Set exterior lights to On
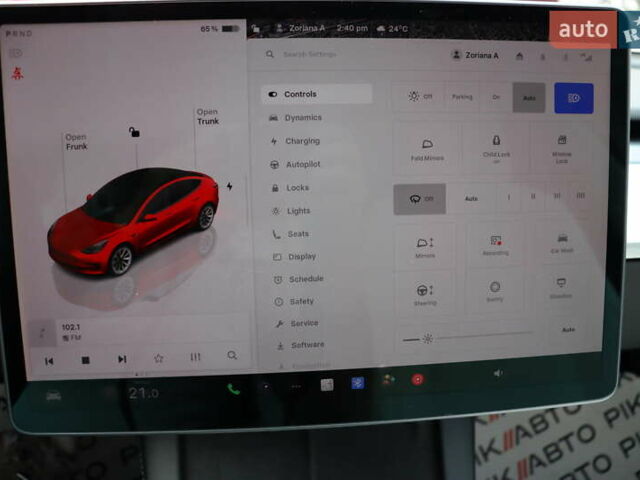Viewport: 640px width, 480px height. click(x=496, y=97)
